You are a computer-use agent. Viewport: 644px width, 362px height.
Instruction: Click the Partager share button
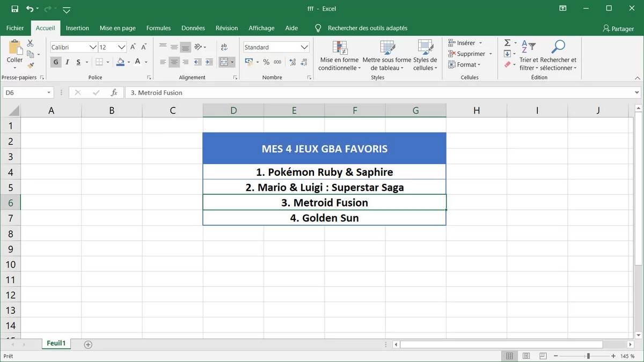point(618,28)
